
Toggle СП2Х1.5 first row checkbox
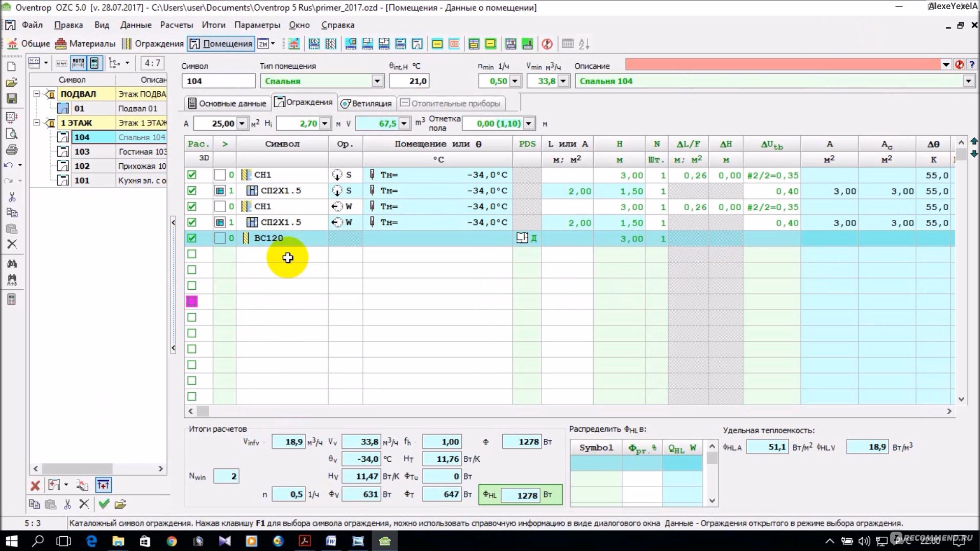(192, 190)
